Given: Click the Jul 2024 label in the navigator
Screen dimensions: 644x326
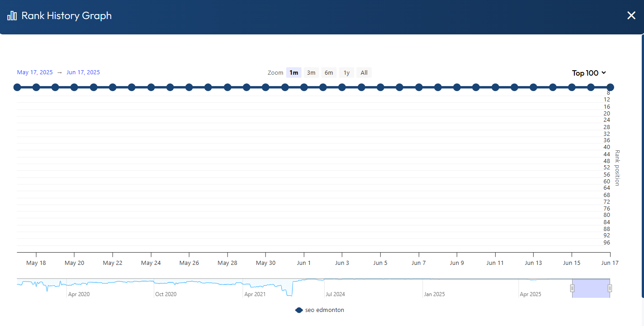Looking at the screenshot, I should tap(335, 294).
